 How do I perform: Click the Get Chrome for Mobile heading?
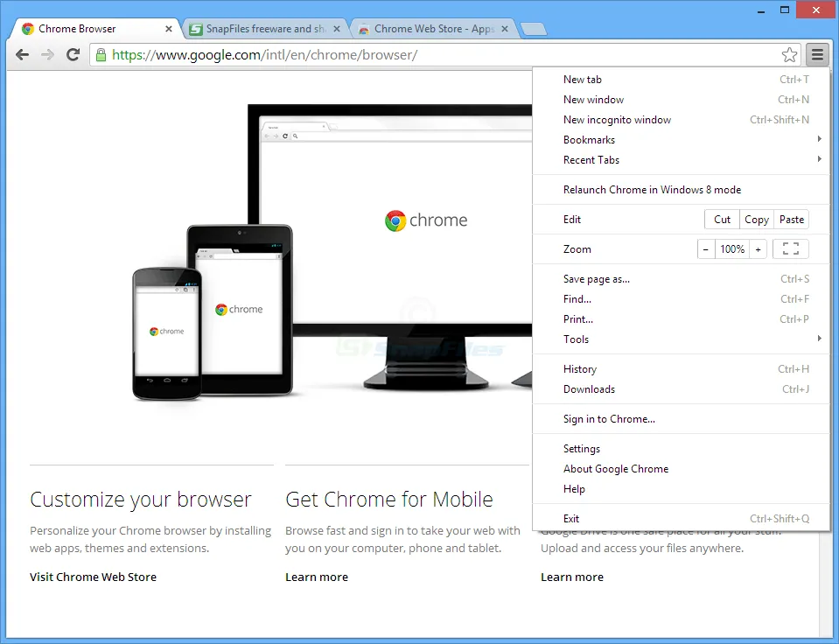[389, 500]
